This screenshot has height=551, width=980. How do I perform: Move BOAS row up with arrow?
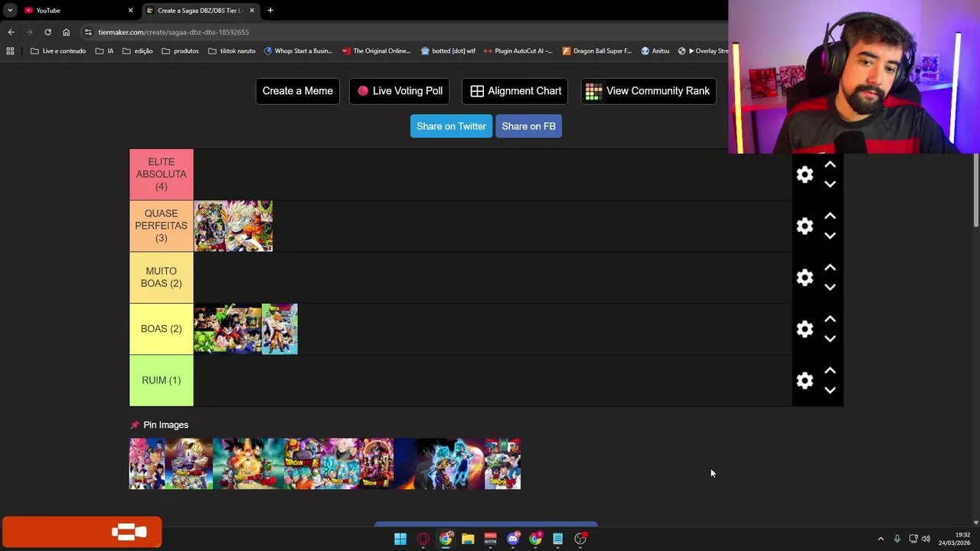click(x=830, y=319)
